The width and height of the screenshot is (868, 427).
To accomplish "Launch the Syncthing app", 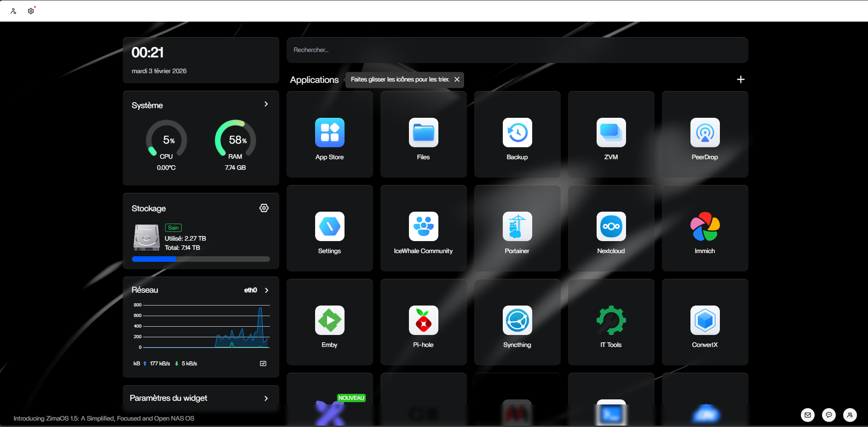I will click(x=517, y=321).
